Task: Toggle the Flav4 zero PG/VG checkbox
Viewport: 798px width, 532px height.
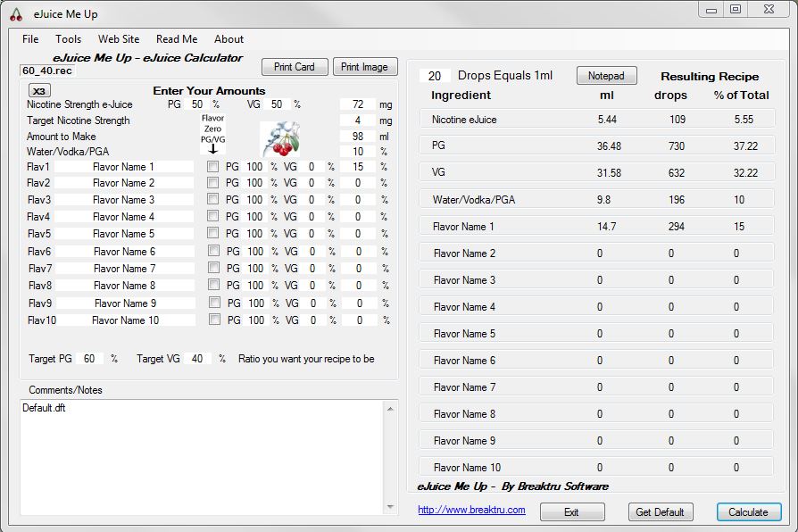Action: 213,216
